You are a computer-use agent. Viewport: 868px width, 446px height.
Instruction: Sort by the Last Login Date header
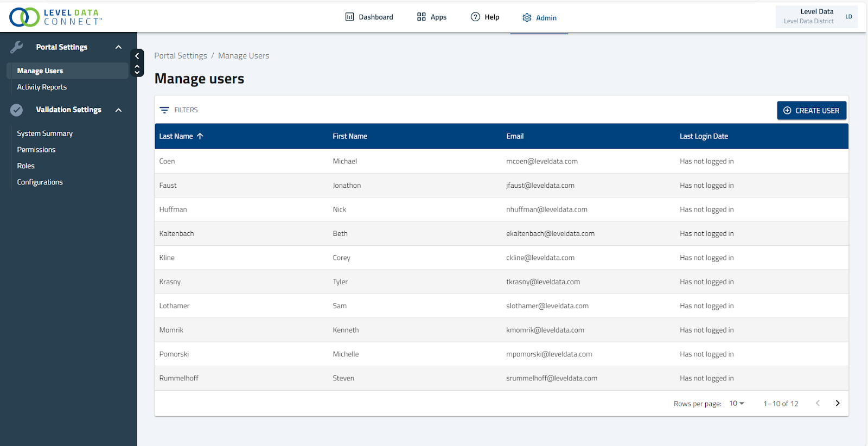(704, 136)
